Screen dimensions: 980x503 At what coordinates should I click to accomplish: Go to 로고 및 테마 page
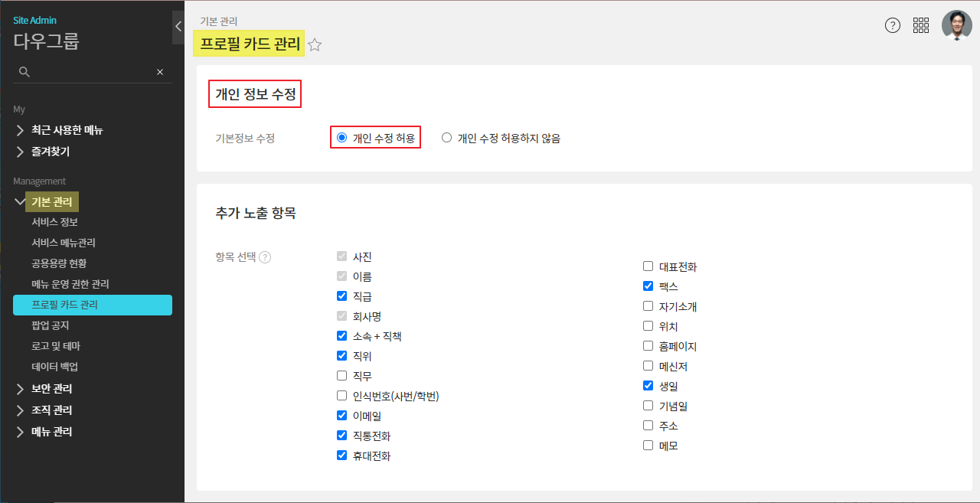[x=56, y=346]
